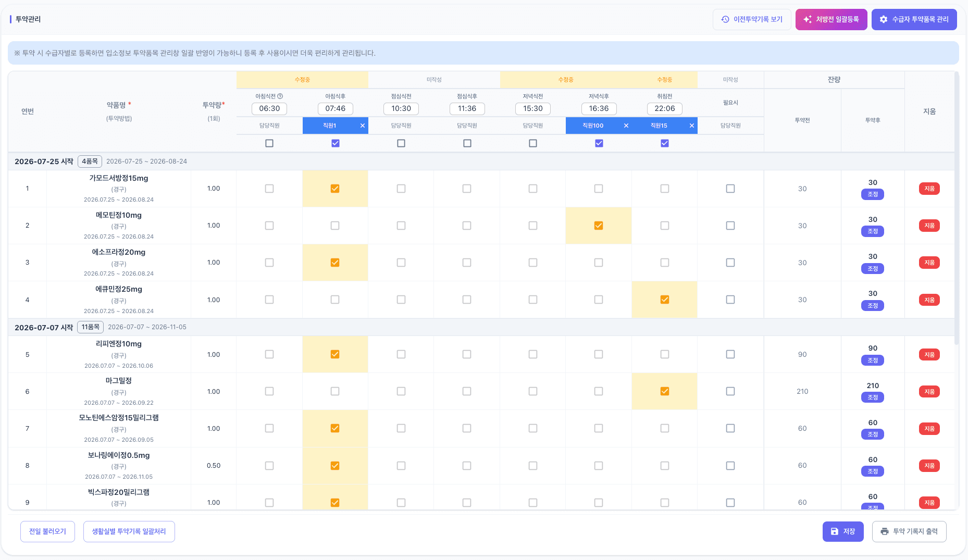The width and height of the screenshot is (968, 560).
Task: Uncheck the 취침전 column header checkbox
Action: pos(665,143)
